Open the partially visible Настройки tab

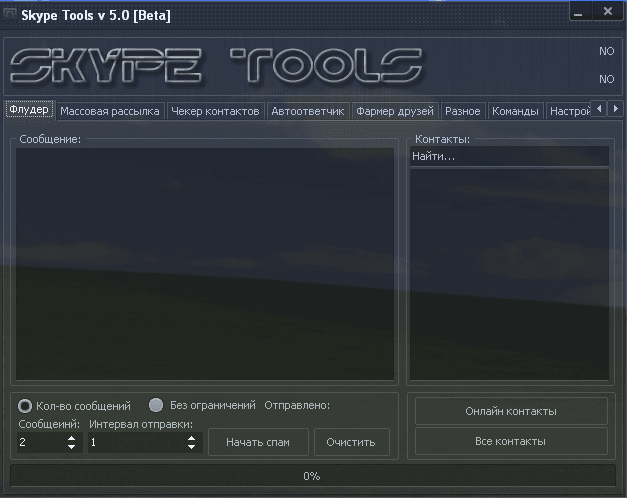569,111
